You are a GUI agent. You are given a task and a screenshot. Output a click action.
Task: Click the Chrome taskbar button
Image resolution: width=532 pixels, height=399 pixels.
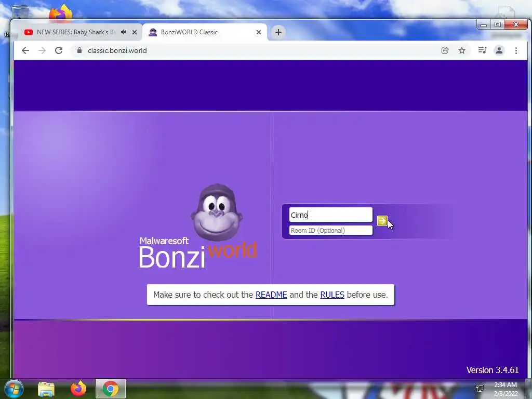(x=111, y=389)
